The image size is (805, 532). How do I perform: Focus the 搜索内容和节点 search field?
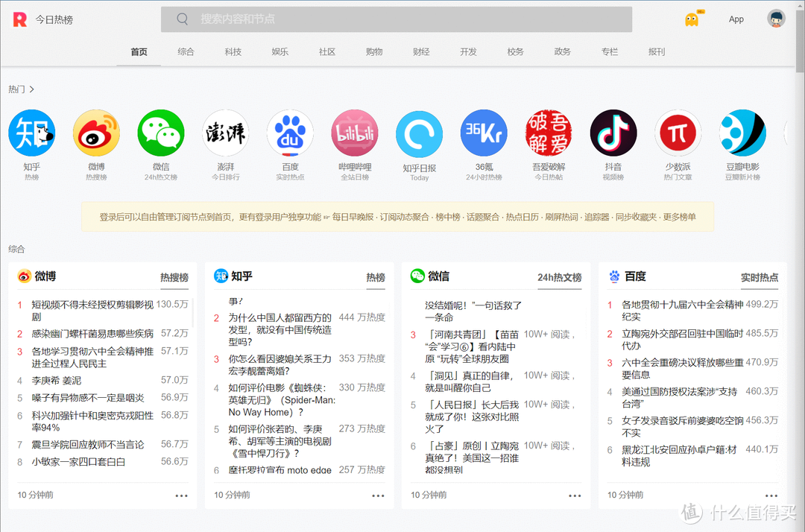pos(397,19)
